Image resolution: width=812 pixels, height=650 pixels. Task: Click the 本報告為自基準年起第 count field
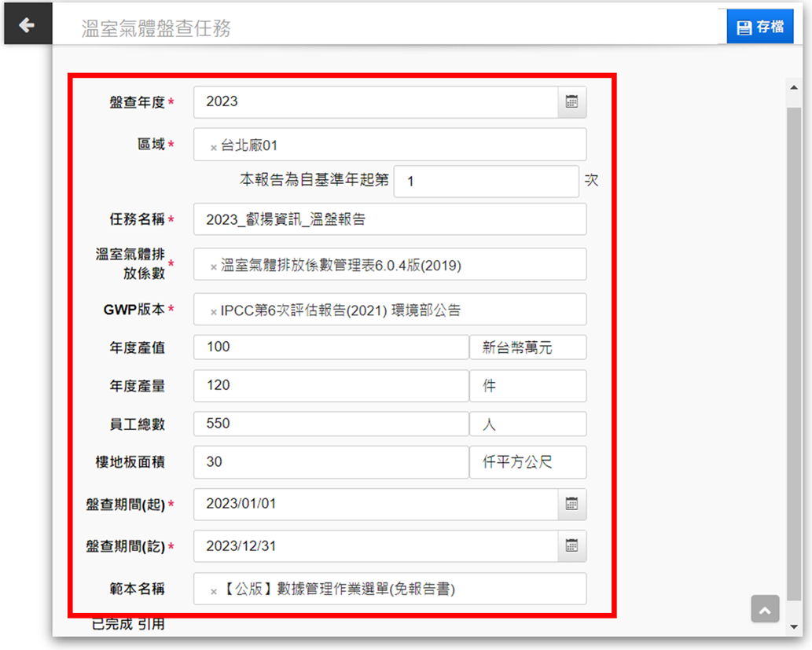point(486,182)
